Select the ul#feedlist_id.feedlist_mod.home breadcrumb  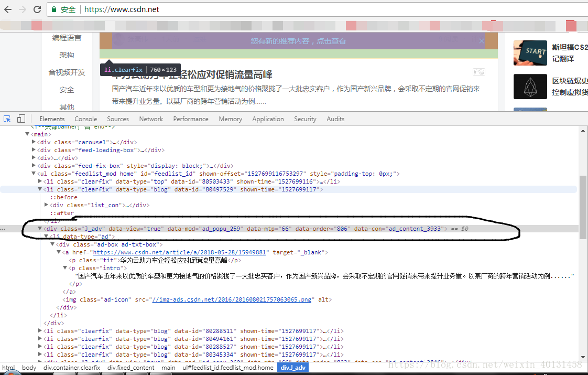tap(228, 368)
